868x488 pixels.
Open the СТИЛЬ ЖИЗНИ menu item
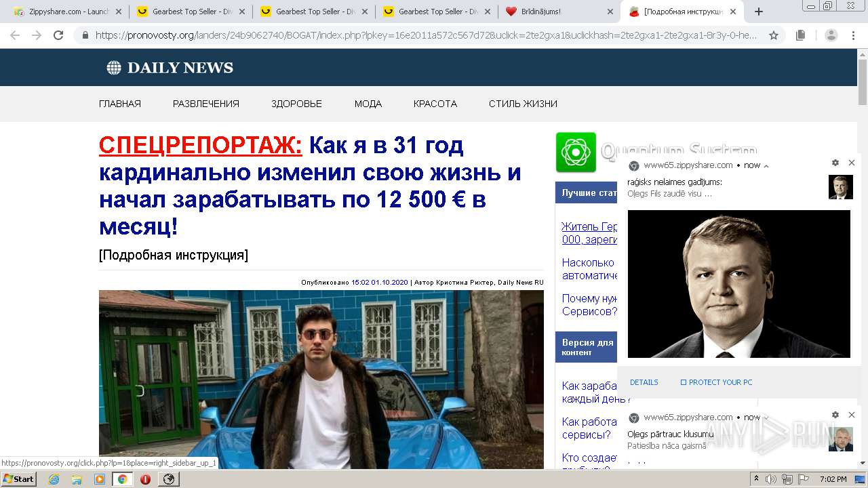coord(523,104)
